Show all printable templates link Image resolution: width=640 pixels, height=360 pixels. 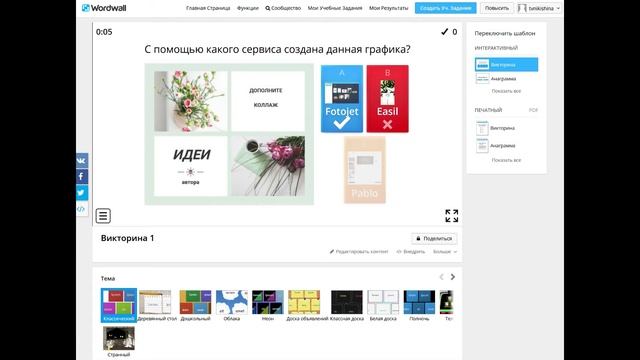point(506,160)
